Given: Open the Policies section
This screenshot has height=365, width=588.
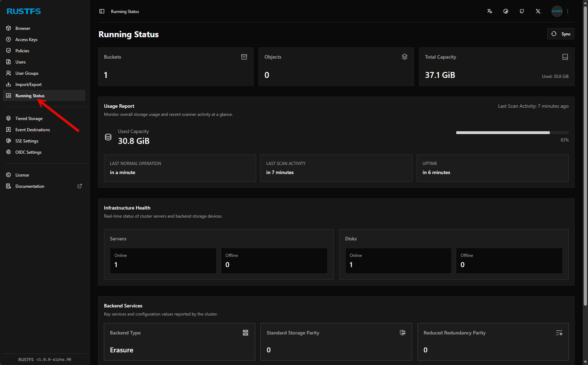Looking at the screenshot, I should tap(22, 51).
